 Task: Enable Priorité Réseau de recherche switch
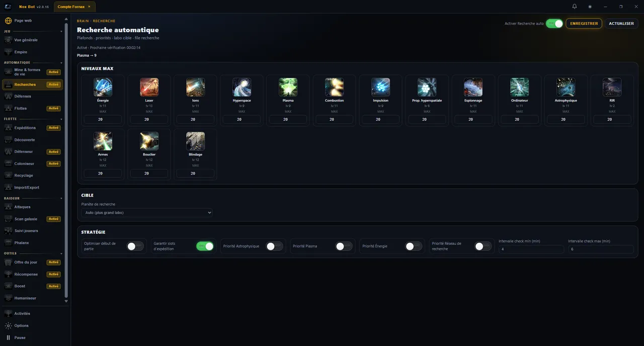(482, 246)
